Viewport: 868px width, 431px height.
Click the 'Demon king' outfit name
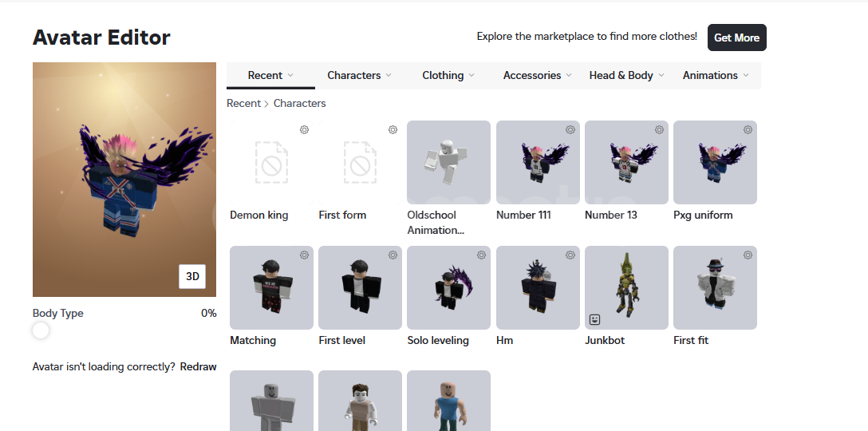259,215
